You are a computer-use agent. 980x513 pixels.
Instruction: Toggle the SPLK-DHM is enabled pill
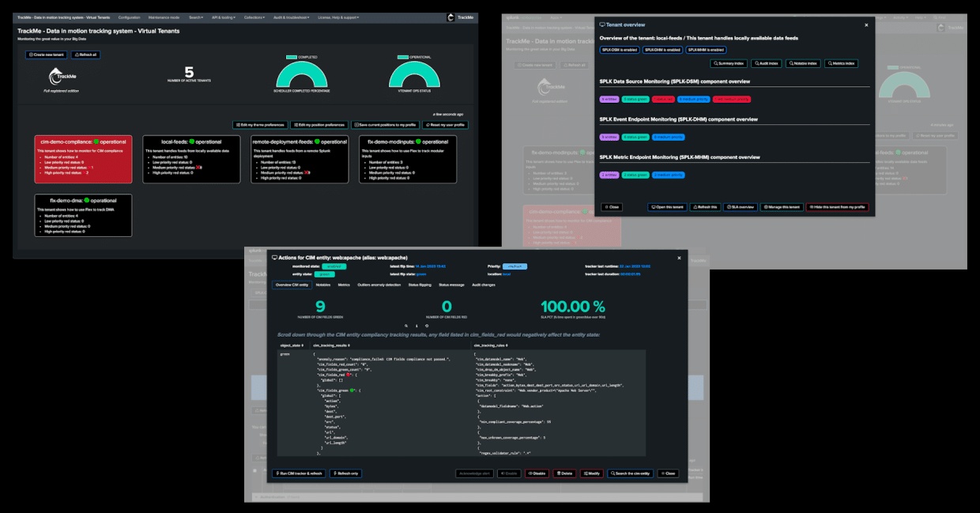tap(663, 50)
